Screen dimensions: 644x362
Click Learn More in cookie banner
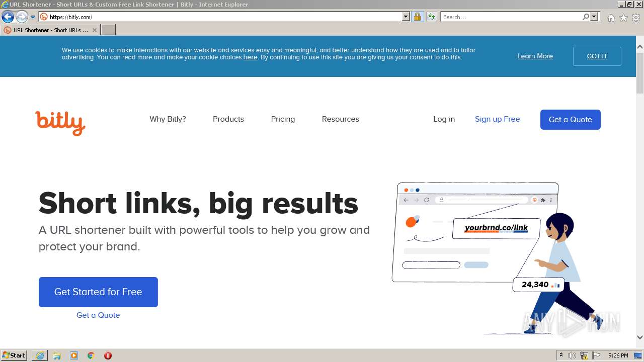535,56
